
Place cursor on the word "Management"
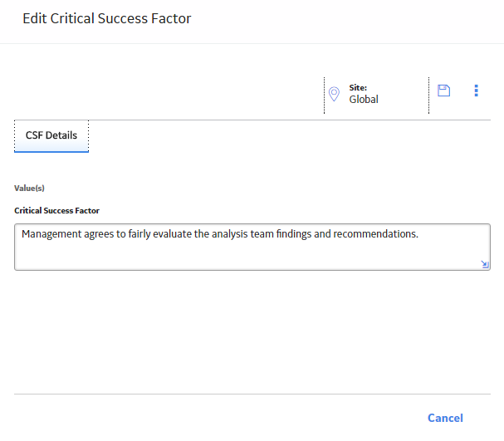[51, 234]
